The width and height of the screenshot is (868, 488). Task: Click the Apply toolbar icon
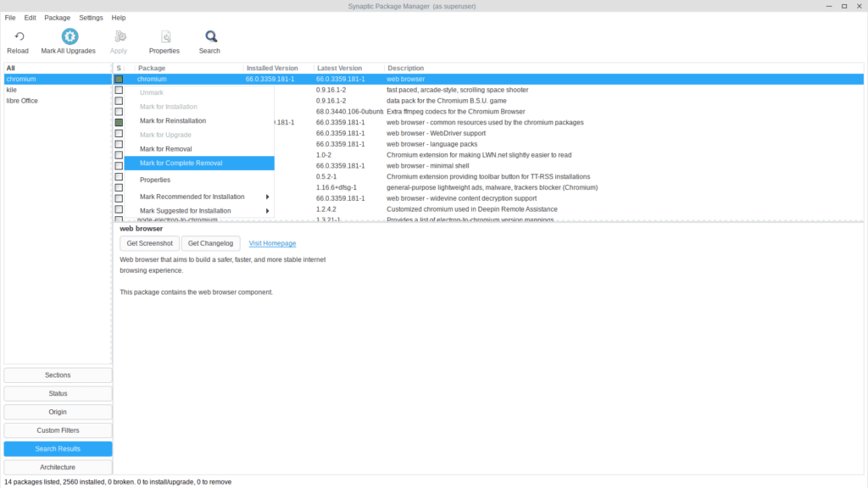pyautogui.click(x=120, y=36)
